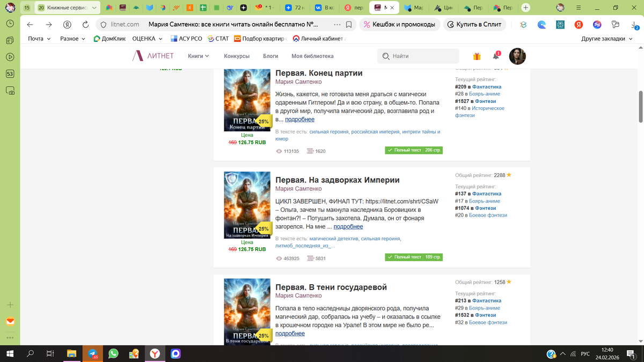Go back with the browser back arrow
644x362 pixels.
(x=30, y=25)
